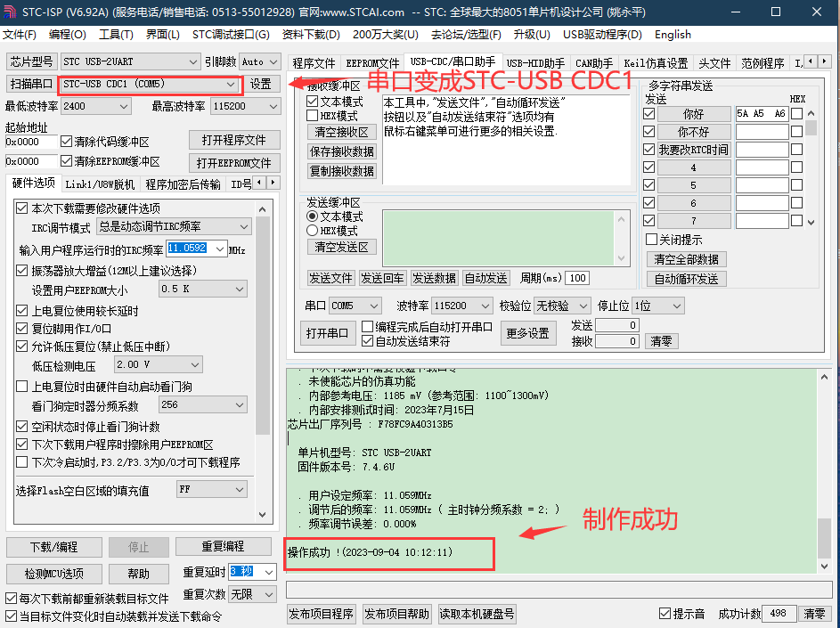Open the 停止位 1位 dropdown

(x=658, y=306)
